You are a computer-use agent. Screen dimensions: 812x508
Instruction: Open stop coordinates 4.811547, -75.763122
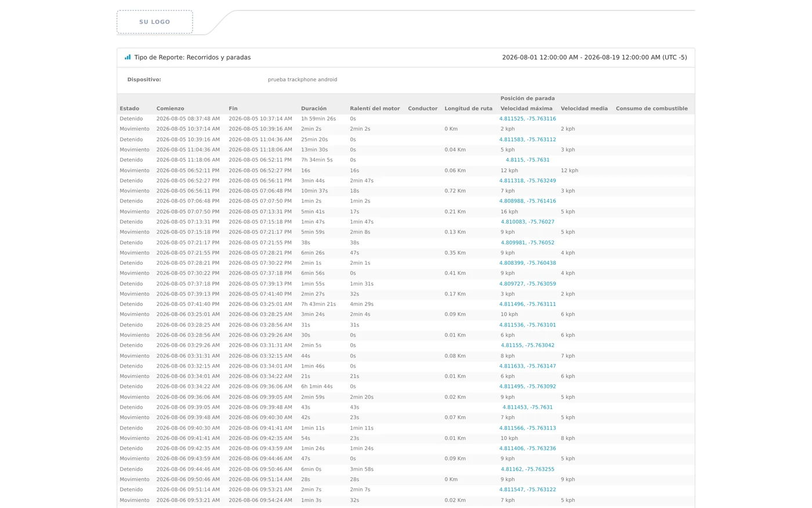pos(527,490)
